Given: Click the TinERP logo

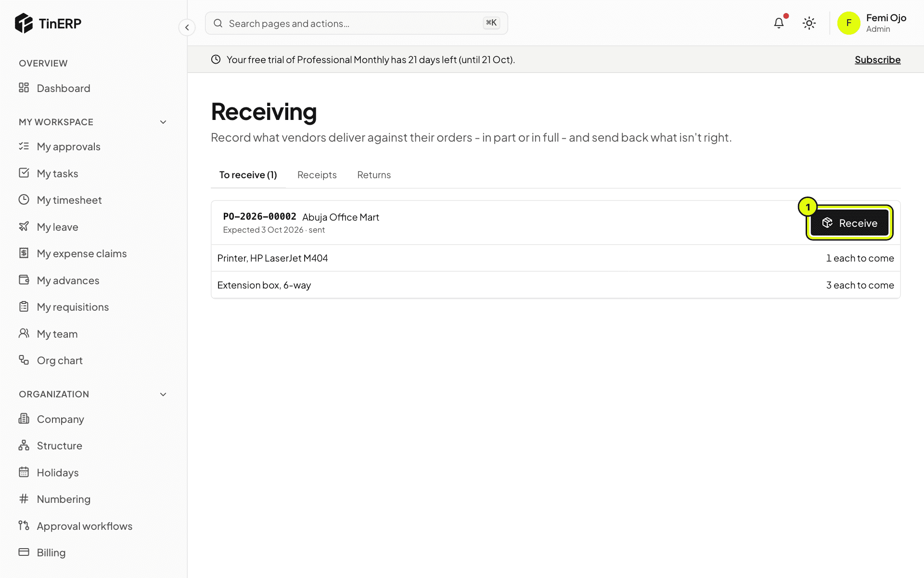Looking at the screenshot, I should coord(48,23).
